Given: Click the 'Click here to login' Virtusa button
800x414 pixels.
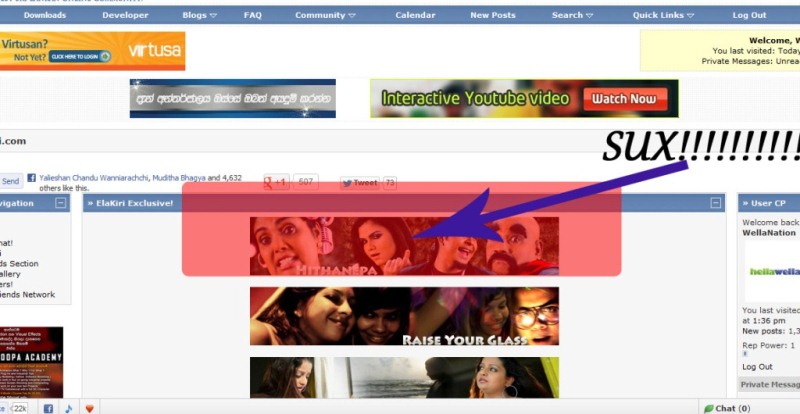Looking at the screenshot, I should (x=80, y=56).
